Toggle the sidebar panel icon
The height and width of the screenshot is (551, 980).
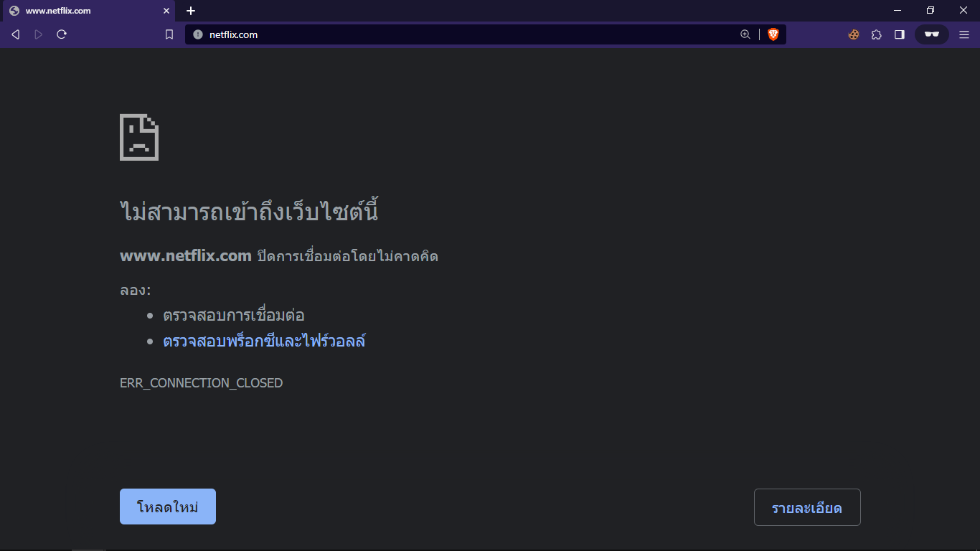[x=900, y=34]
